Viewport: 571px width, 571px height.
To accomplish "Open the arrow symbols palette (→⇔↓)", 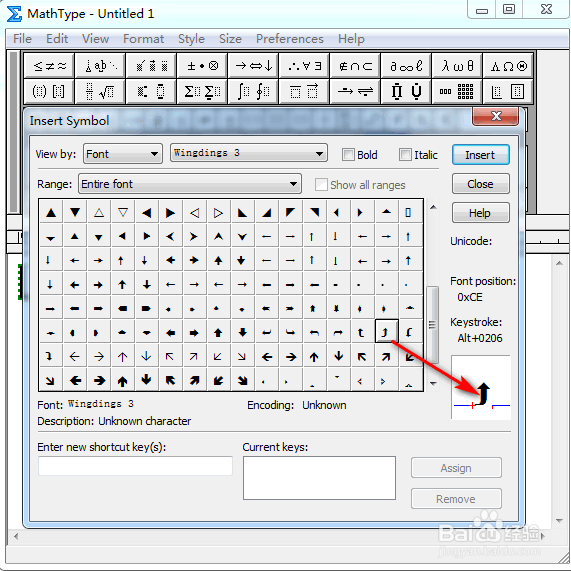I will tap(253, 66).
